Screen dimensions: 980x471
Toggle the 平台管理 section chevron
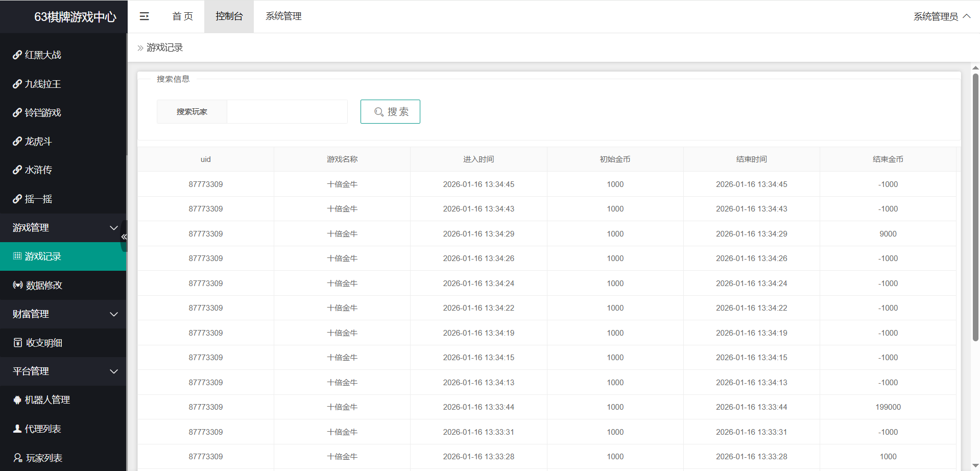114,371
